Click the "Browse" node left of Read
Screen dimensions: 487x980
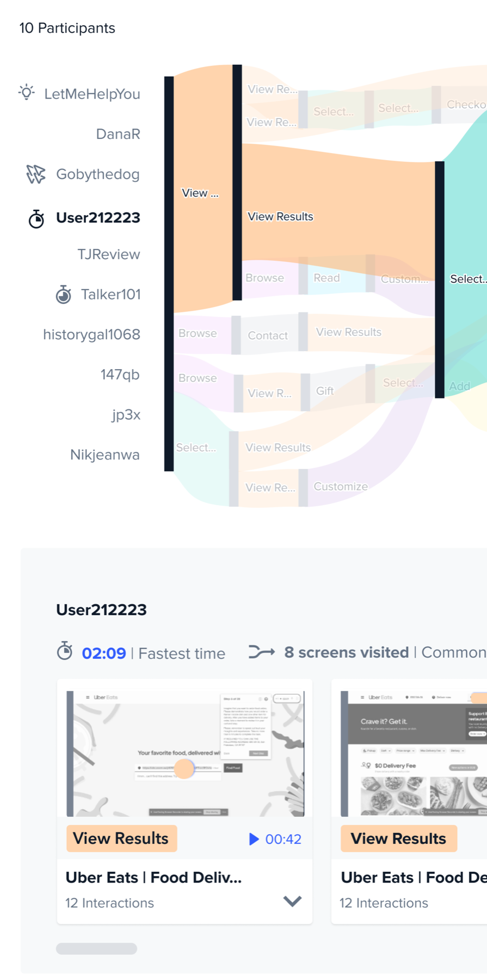tap(264, 278)
